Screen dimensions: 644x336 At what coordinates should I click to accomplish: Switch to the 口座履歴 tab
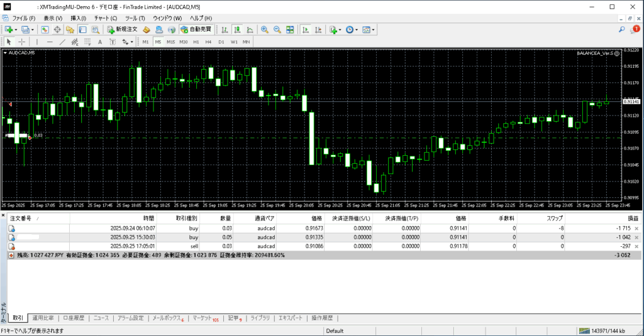coord(73,318)
